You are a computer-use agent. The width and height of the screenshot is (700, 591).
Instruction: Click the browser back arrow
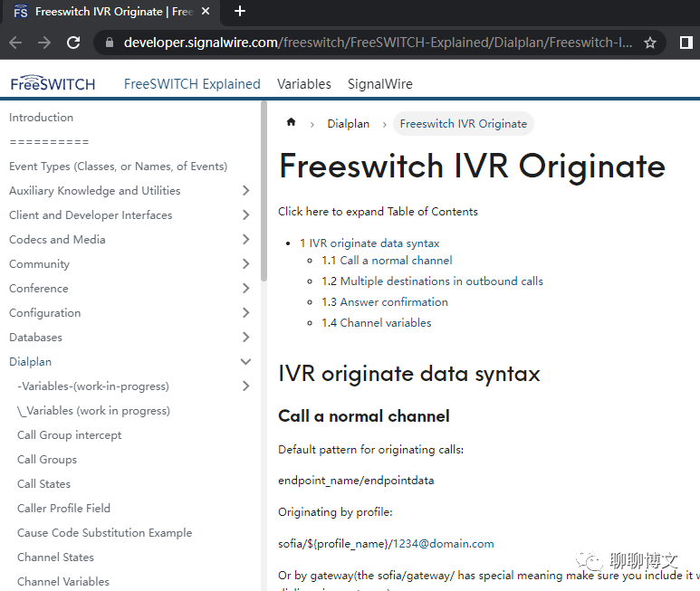15,43
